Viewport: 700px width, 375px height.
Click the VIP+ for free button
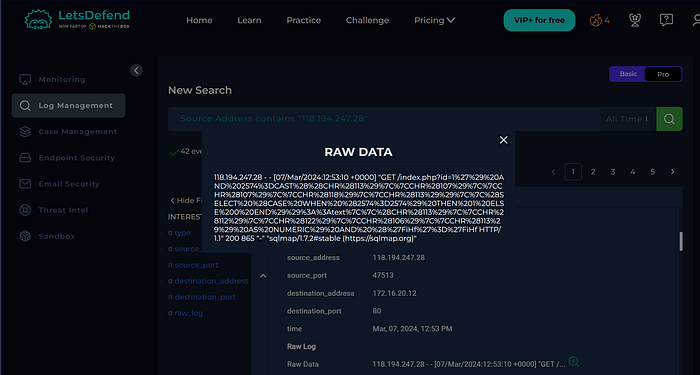(539, 20)
